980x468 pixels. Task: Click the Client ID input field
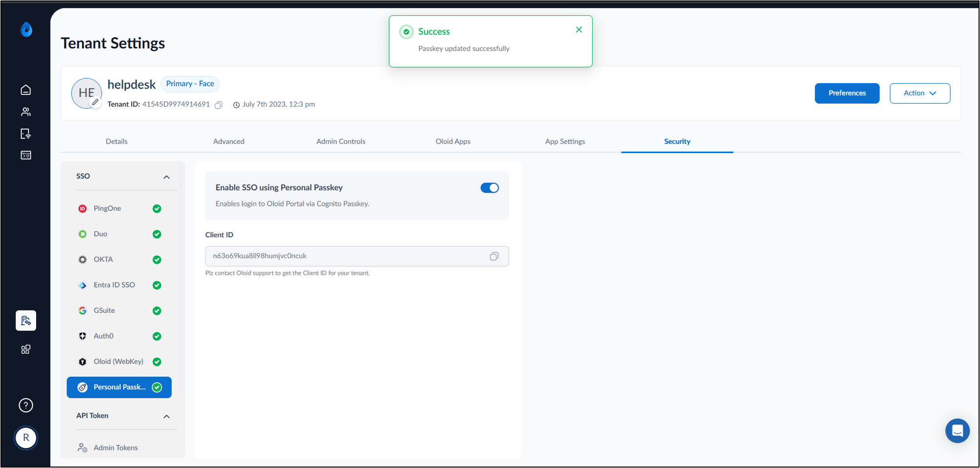pyautogui.click(x=357, y=256)
